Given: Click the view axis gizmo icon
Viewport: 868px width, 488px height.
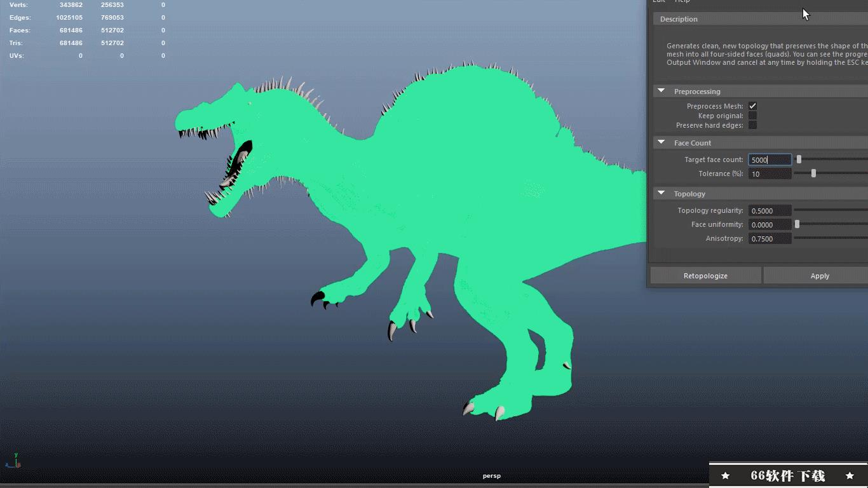Looking at the screenshot, I should 15,461.
